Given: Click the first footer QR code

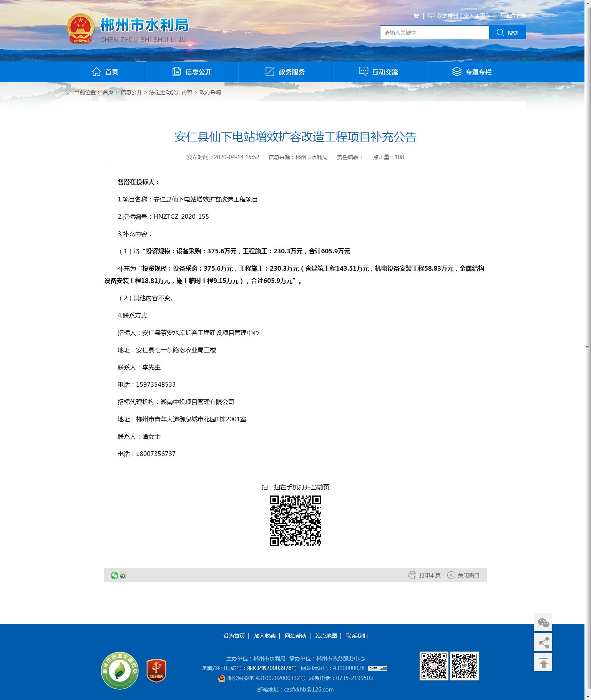Looking at the screenshot, I should pos(434,666).
